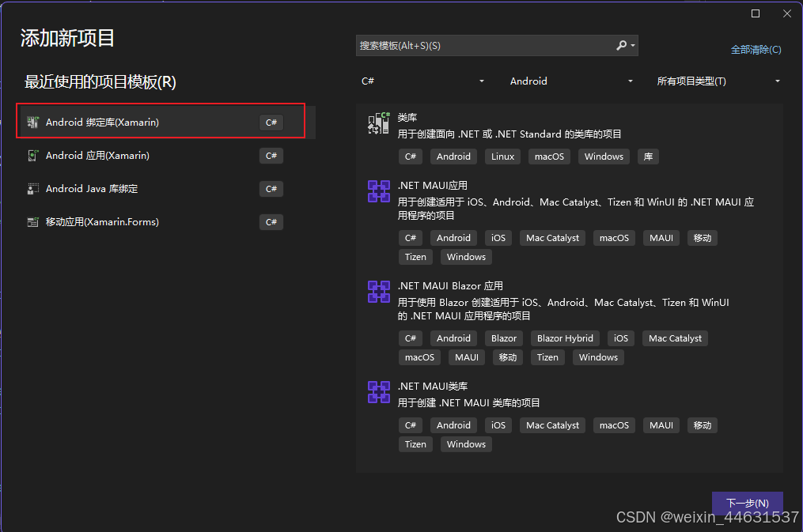Click the Linux tag under 类库
The width and height of the screenshot is (803, 532).
coord(502,157)
